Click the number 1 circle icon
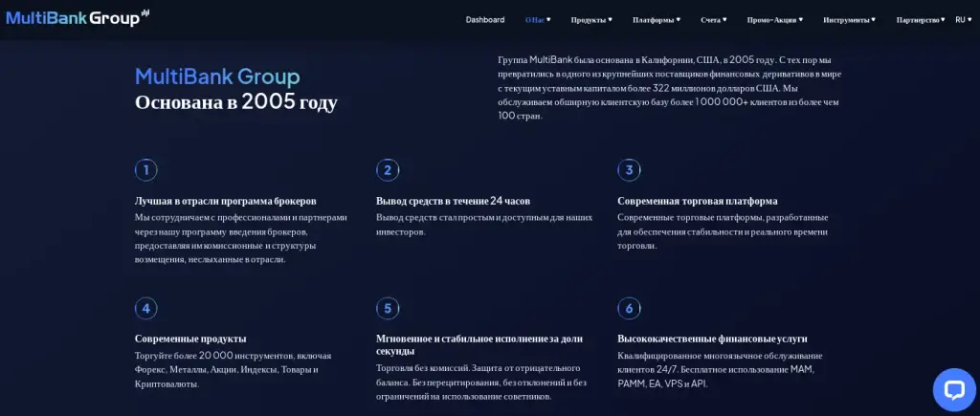The image size is (980, 416). pos(146,170)
